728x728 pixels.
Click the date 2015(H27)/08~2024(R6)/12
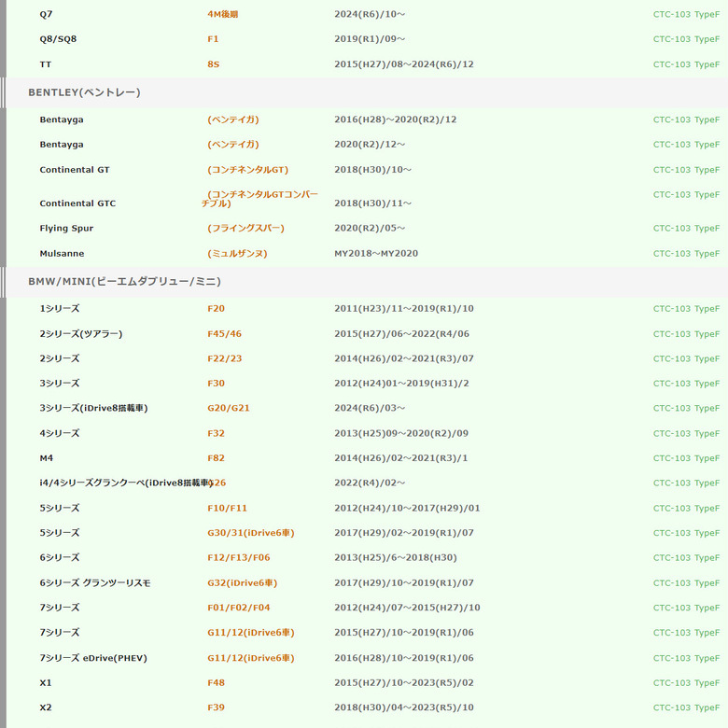pyautogui.click(x=404, y=64)
